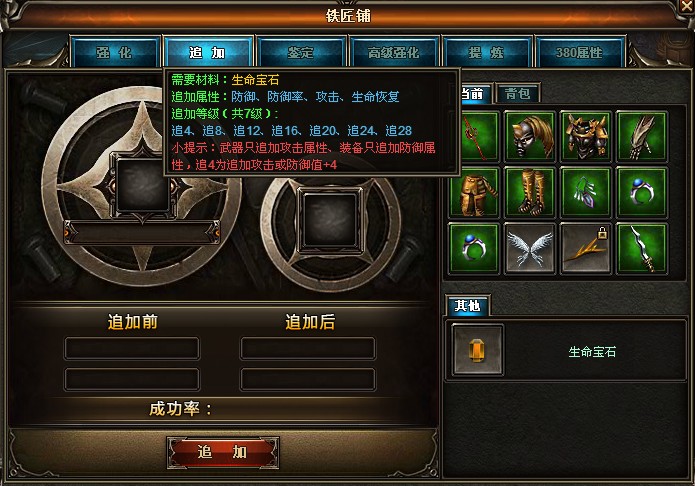The width and height of the screenshot is (695, 486).
Task: Select the golden helmet mask equipment icon
Action: point(530,137)
